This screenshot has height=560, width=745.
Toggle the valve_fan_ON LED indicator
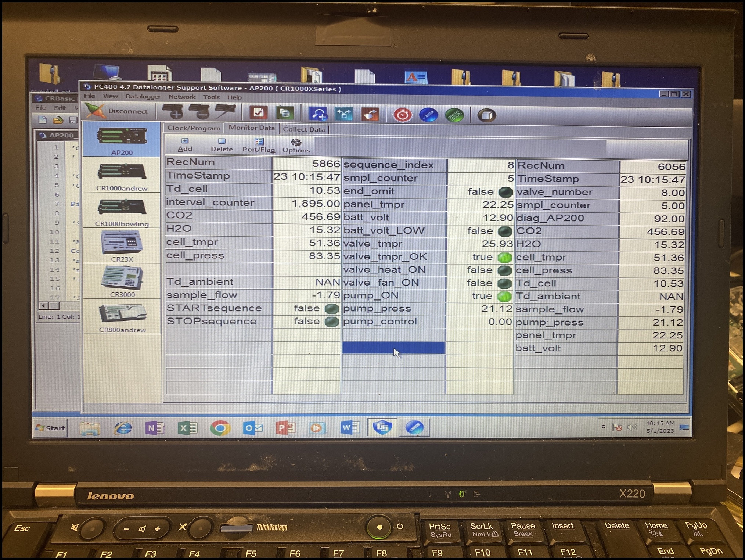pyautogui.click(x=504, y=284)
